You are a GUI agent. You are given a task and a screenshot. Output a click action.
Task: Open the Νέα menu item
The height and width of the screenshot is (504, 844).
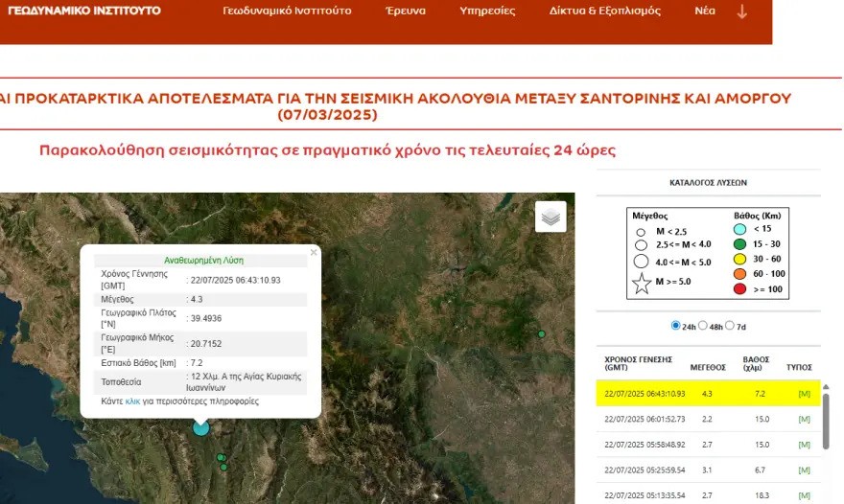[705, 11]
